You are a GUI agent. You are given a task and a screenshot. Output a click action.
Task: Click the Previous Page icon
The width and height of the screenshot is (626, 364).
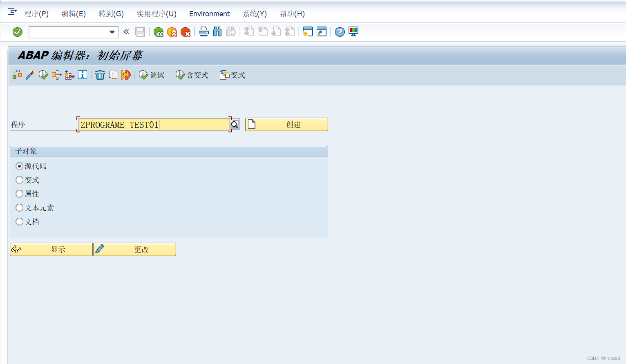263,32
